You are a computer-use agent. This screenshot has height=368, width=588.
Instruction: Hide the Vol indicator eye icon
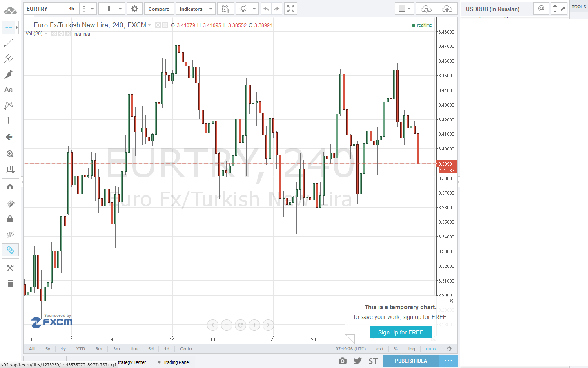click(54, 34)
